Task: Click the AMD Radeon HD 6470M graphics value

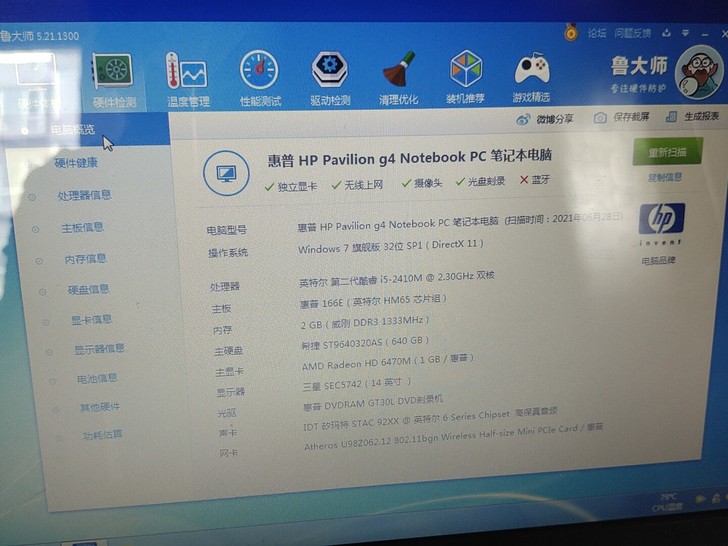Action: click(388, 362)
